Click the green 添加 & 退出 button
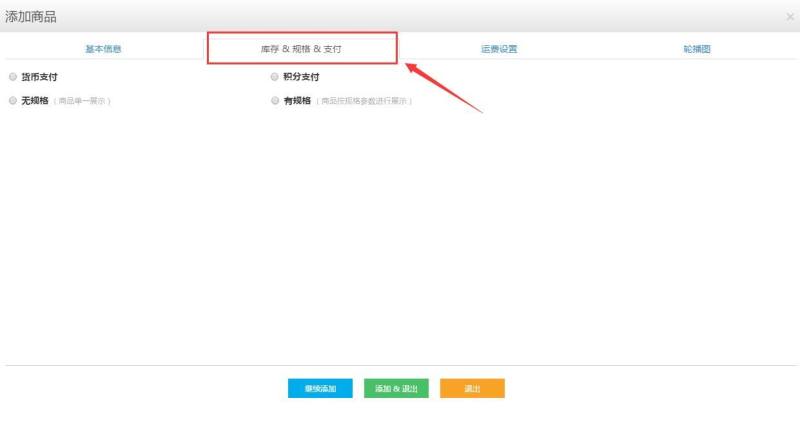The height and width of the screenshot is (425, 800). [396, 388]
